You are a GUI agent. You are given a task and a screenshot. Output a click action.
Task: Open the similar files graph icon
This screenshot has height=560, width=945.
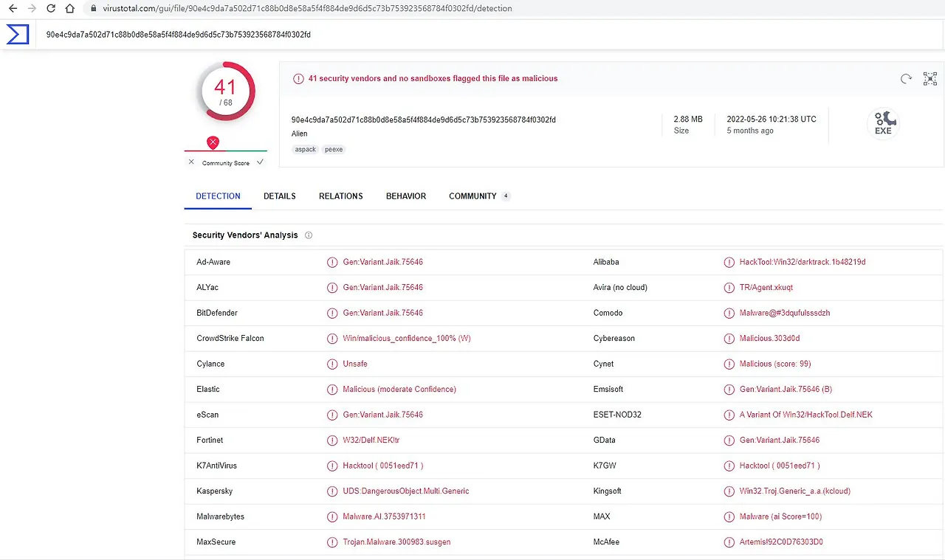pyautogui.click(x=930, y=79)
